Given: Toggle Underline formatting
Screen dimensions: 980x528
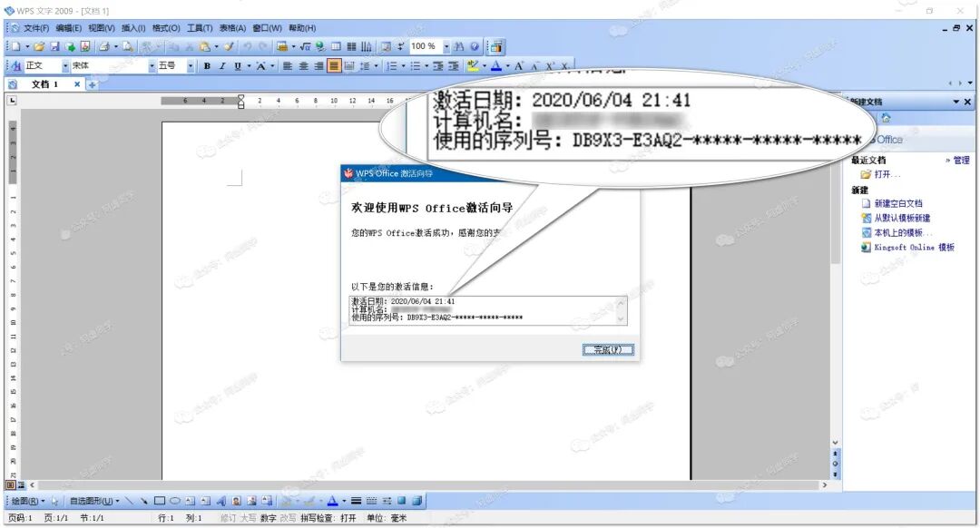Looking at the screenshot, I should pos(238,65).
